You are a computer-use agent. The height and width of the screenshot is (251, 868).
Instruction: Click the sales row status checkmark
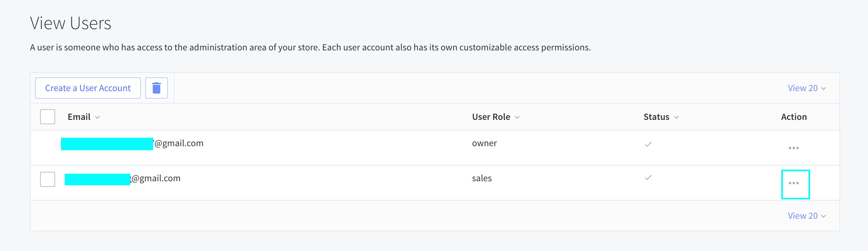click(x=648, y=177)
